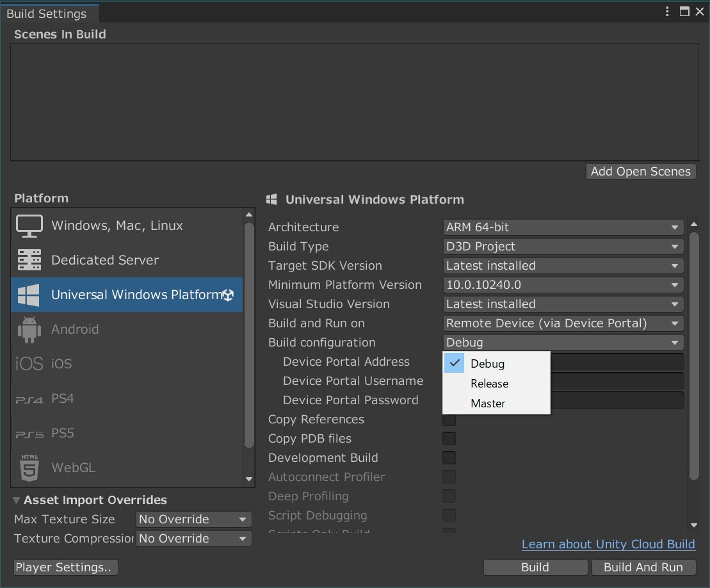Choose Debug in configuration menu

[497, 364]
